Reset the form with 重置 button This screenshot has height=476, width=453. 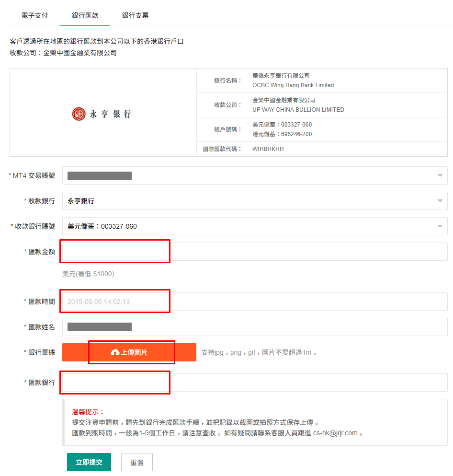pos(137,463)
